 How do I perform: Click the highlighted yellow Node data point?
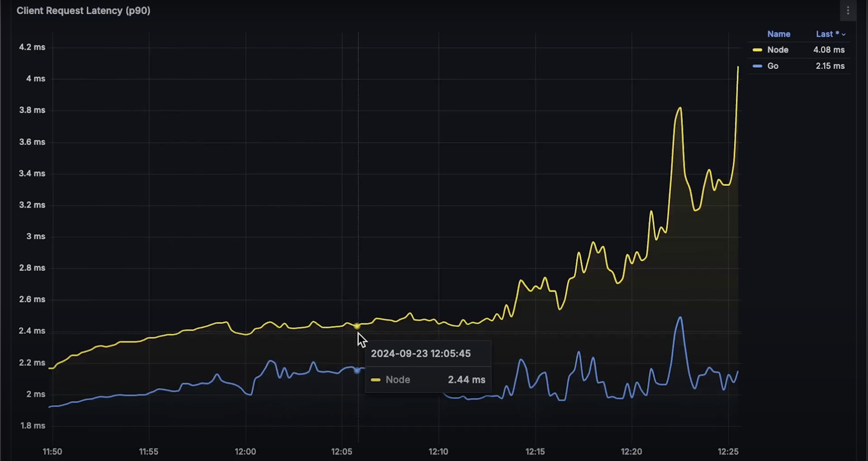(x=357, y=326)
